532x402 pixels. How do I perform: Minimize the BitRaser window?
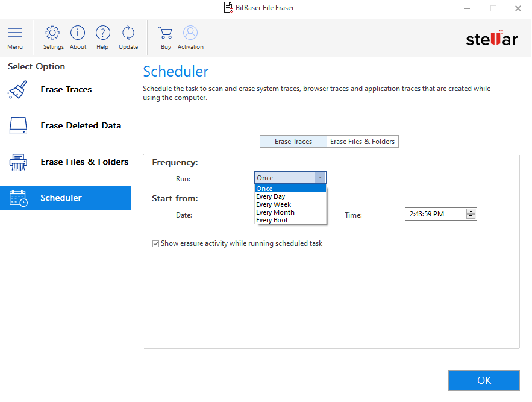(x=467, y=8)
